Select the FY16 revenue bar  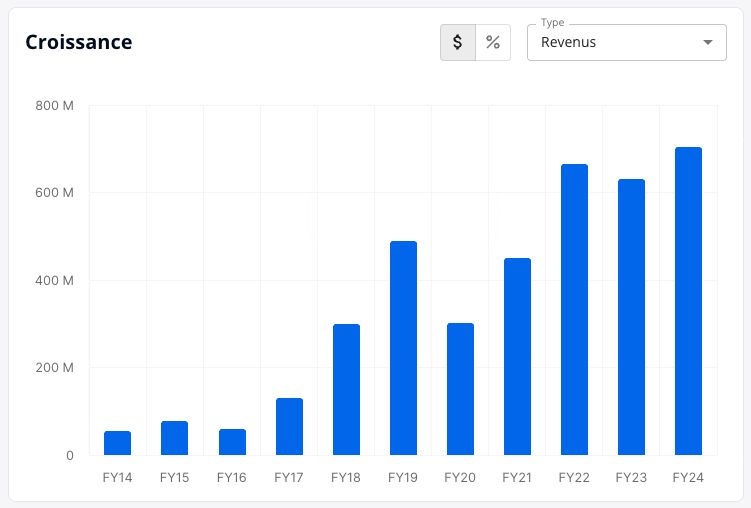(x=232, y=442)
